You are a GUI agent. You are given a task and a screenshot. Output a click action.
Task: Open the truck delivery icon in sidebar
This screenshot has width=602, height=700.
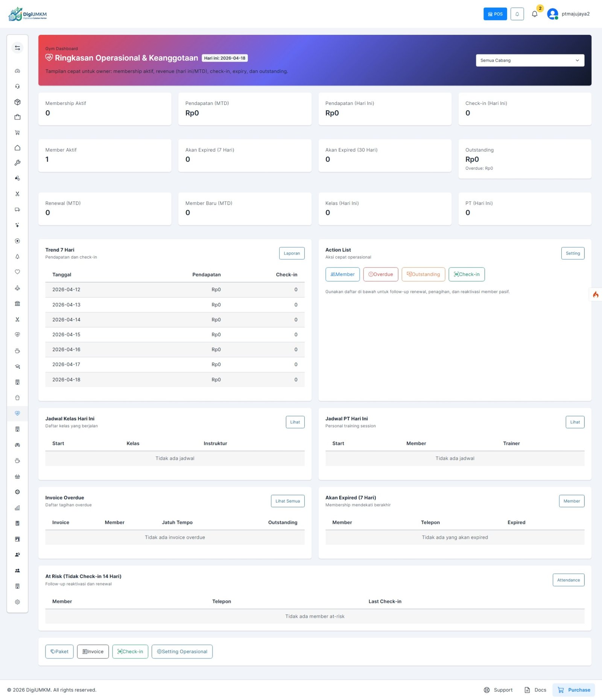(17, 210)
